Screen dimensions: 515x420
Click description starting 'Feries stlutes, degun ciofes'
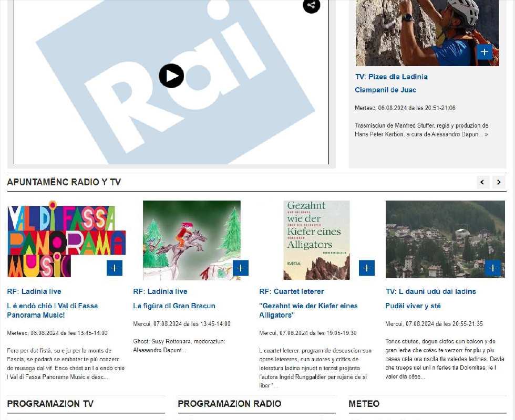pyautogui.click(x=445, y=359)
